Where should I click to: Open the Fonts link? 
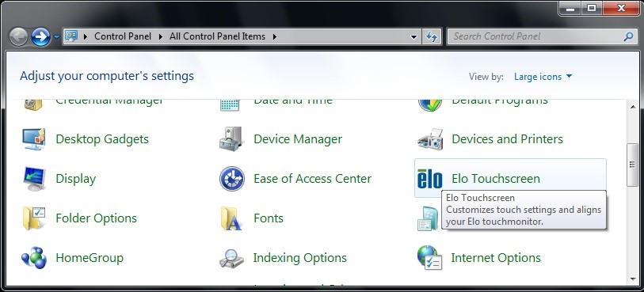[x=269, y=218]
